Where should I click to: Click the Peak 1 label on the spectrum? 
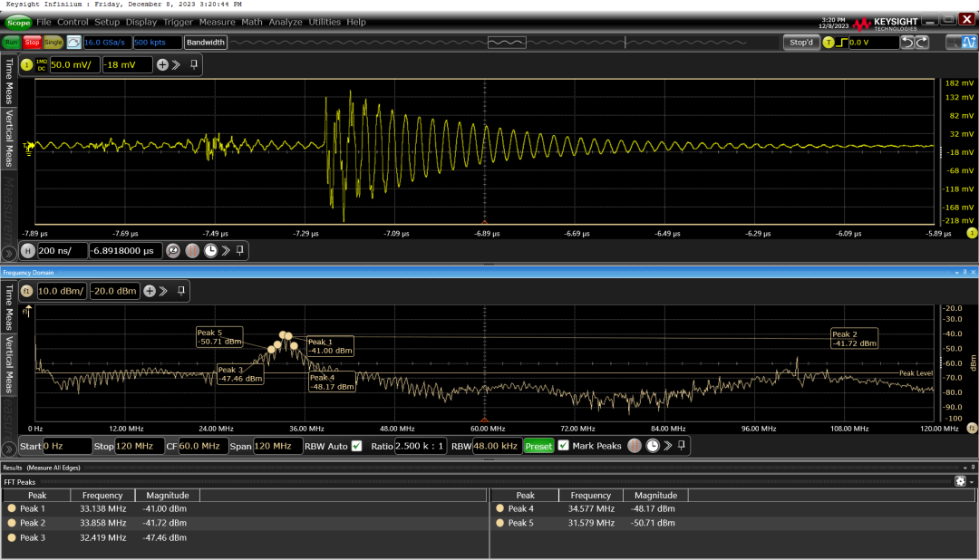tap(330, 346)
